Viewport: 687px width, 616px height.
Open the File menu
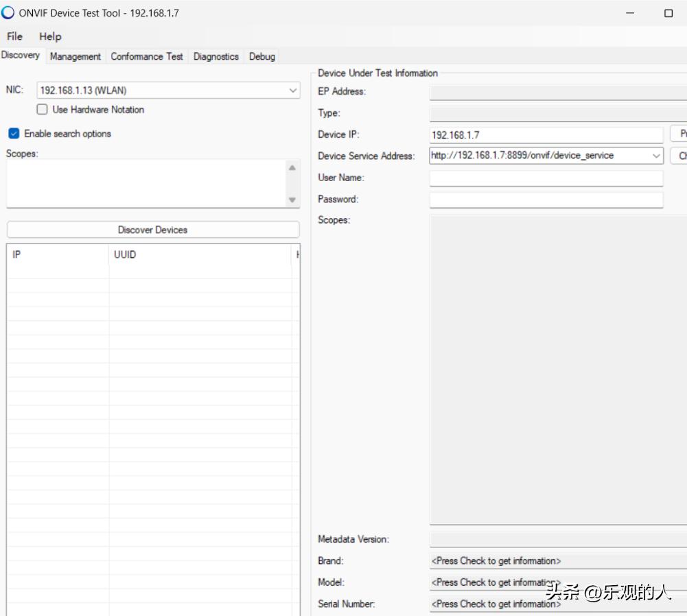[14, 36]
